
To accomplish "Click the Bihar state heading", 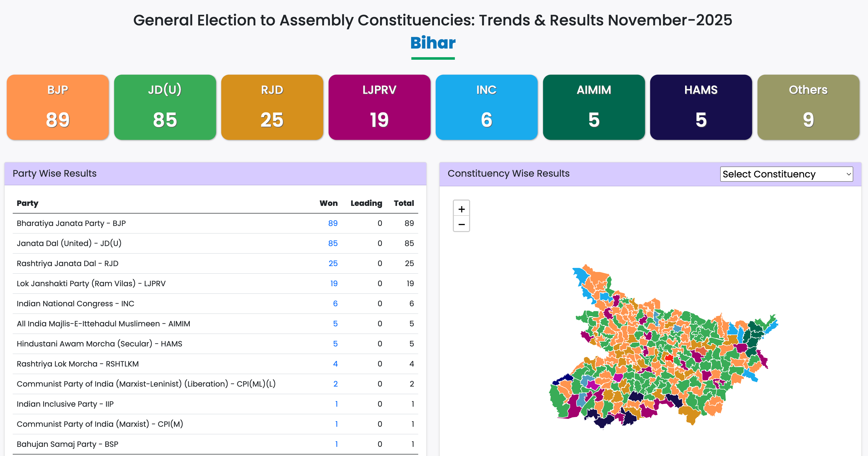I will click(x=433, y=43).
